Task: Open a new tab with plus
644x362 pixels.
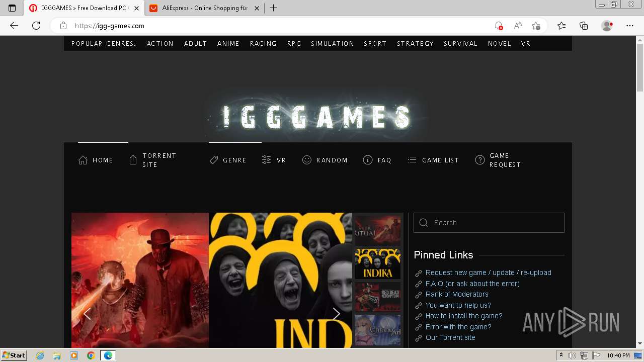Action: click(274, 8)
